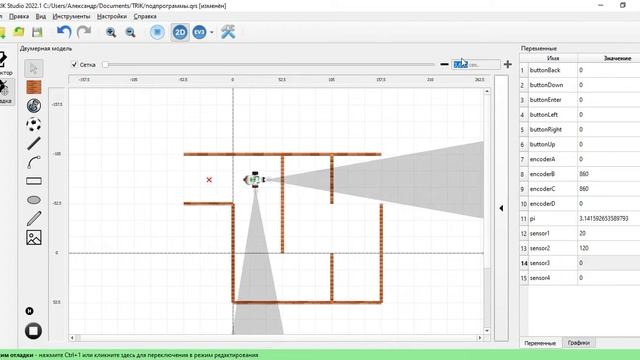Select the buttonEnter variable row
The height and width of the screenshot is (360, 640).
[x=580, y=100]
